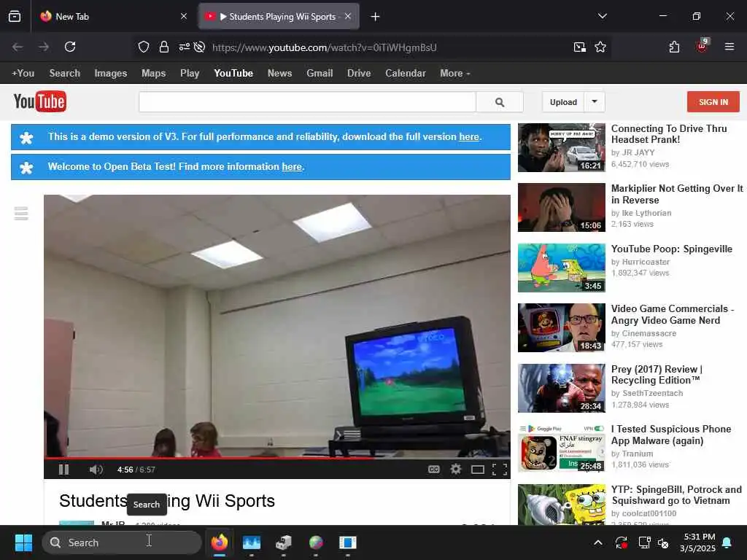Open Drive in the Google bar
747x560 pixels.
click(x=359, y=74)
